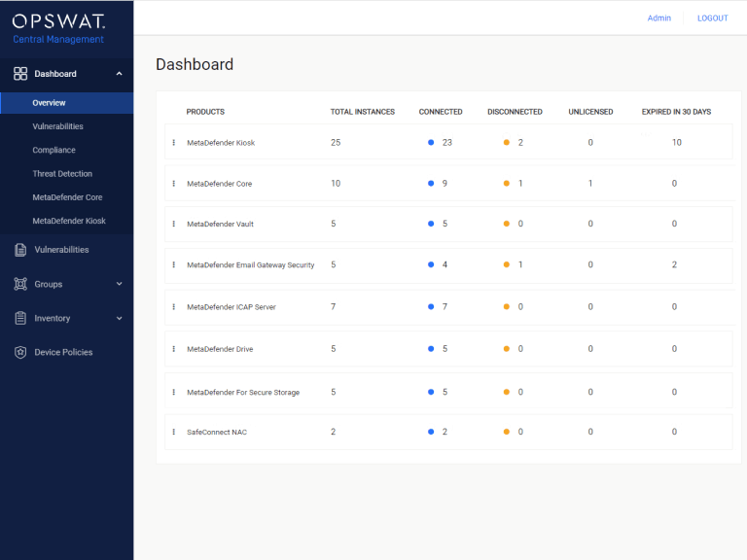Click the PRODUCTS column header

click(205, 112)
